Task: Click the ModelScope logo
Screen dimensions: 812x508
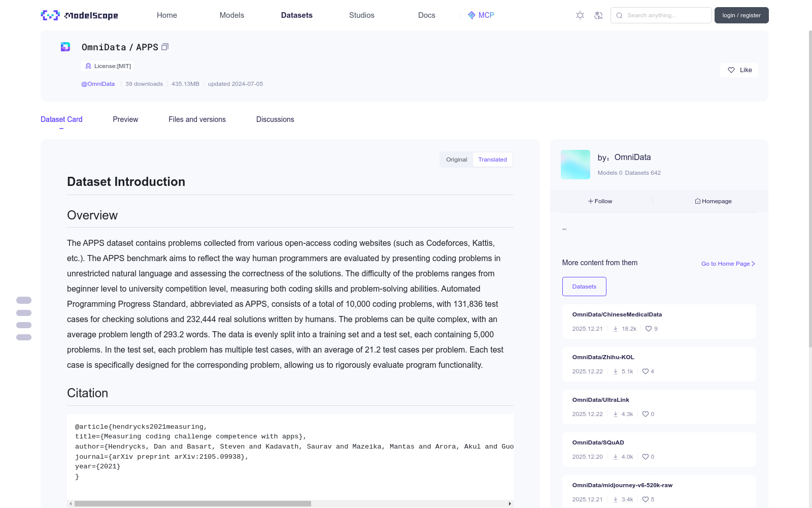Action: [79, 15]
